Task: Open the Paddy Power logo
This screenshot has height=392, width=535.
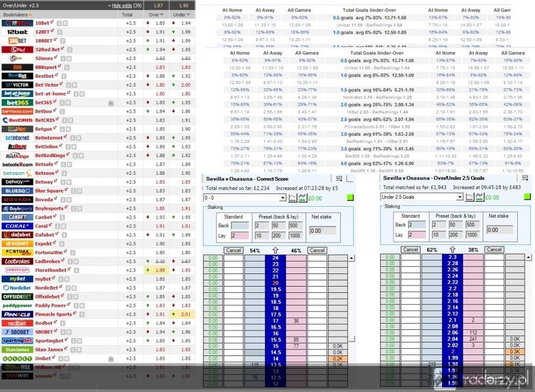Action: coord(17,305)
